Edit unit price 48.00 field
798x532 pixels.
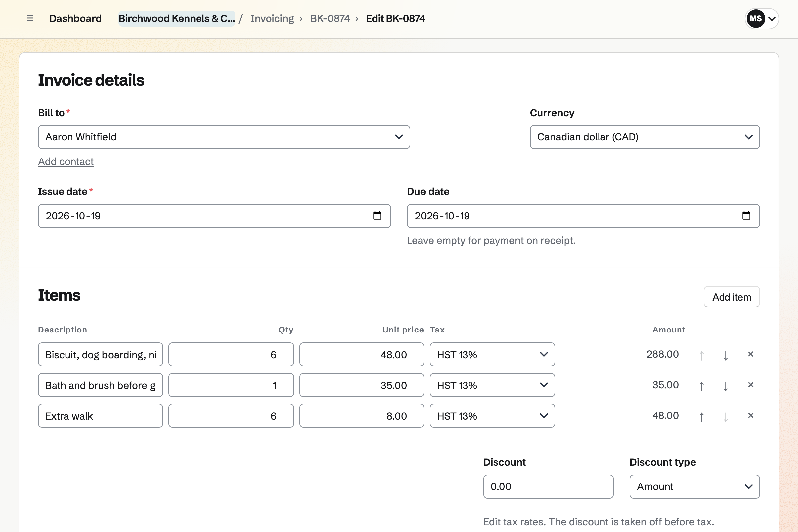362,354
